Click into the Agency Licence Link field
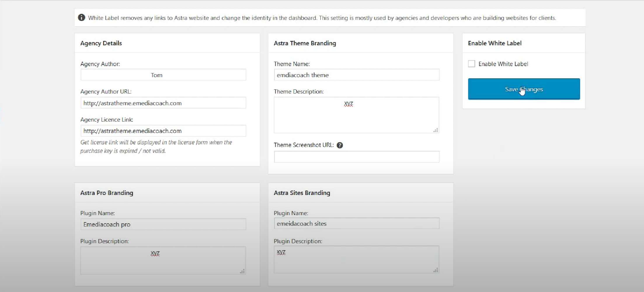This screenshot has height=292, width=644. pos(163,131)
